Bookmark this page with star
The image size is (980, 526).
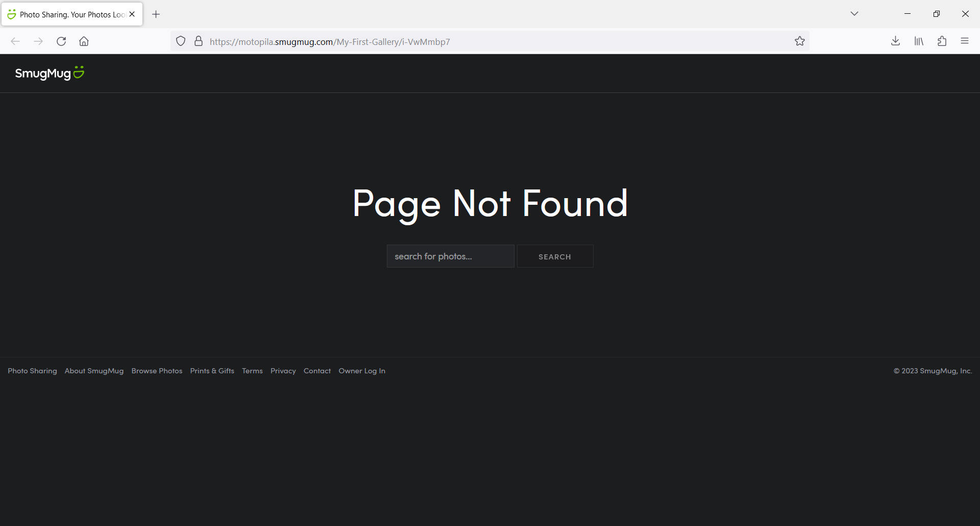800,41
